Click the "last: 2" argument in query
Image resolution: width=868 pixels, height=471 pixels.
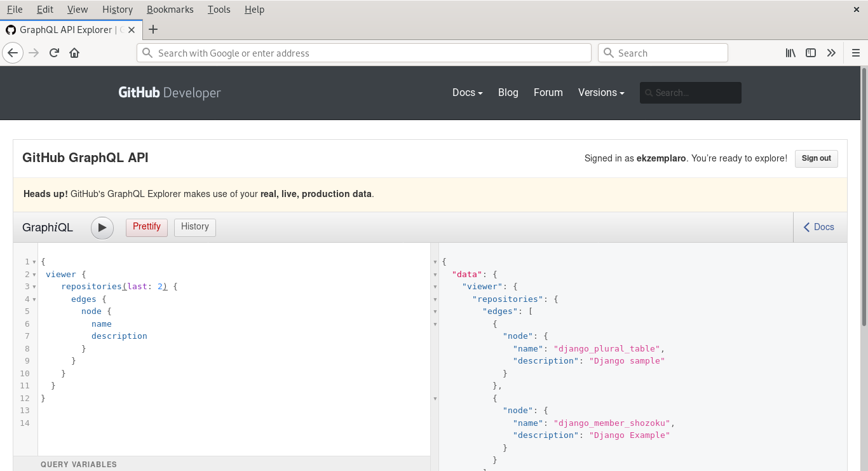145,287
